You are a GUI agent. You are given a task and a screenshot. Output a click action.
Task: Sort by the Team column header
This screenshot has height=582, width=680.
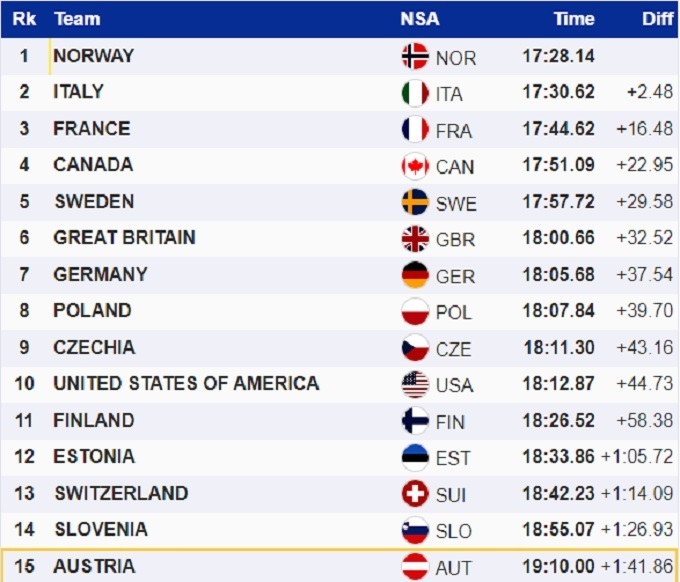point(76,19)
